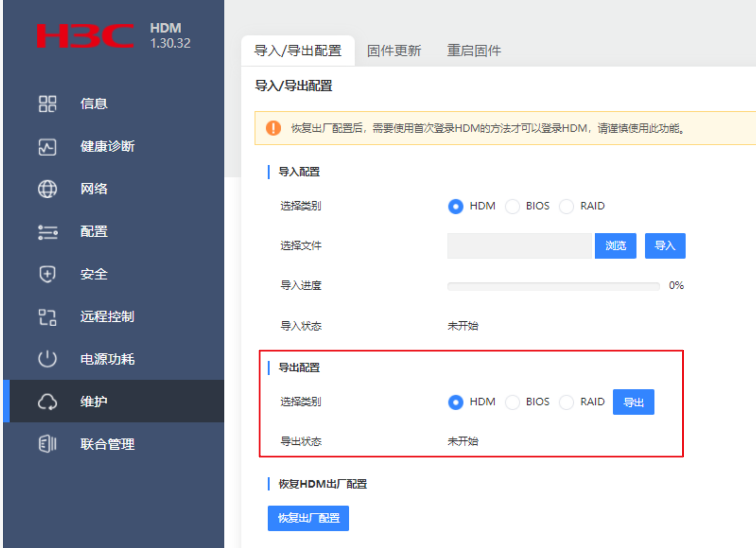Click the 选择文件 file path field
This screenshot has width=756, height=548.
tap(519, 246)
